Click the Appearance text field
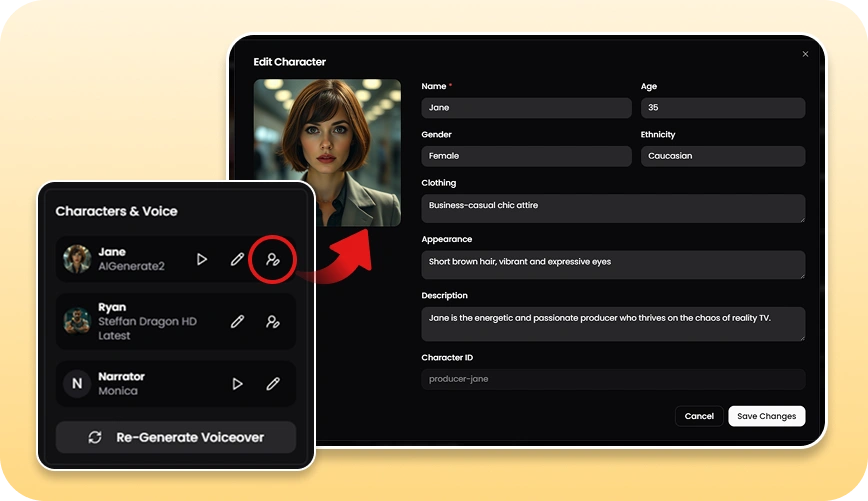 [613, 263]
